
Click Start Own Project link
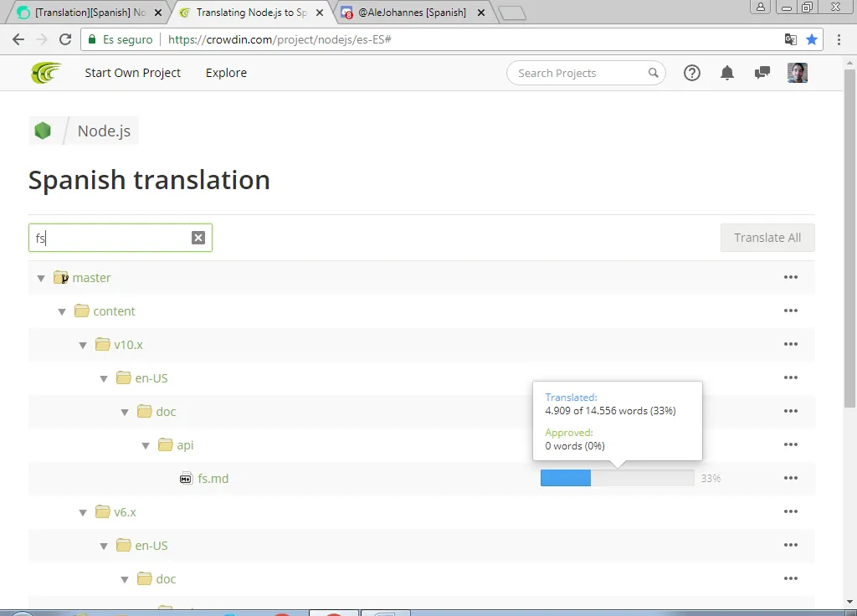coord(133,73)
